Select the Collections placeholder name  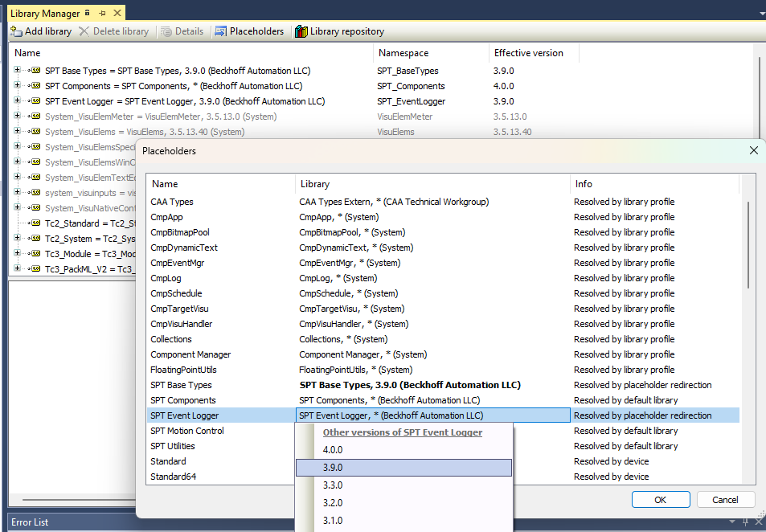tap(171, 339)
